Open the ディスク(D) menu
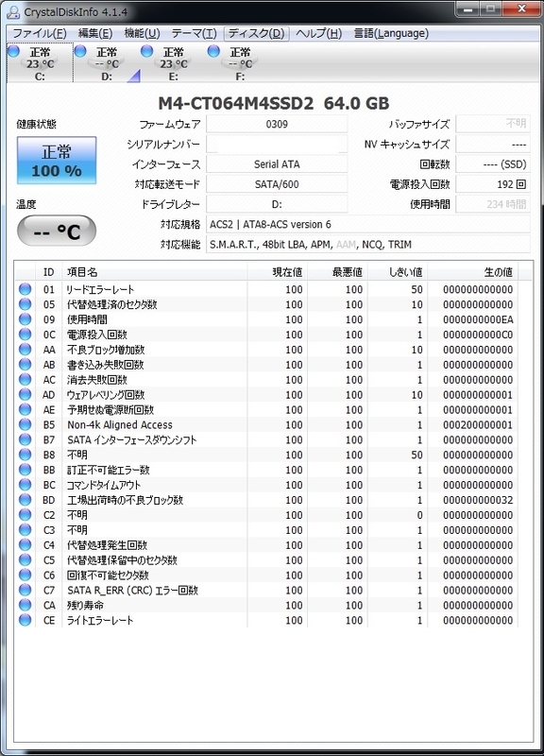Viewport: 544px width, 756px height. coord(256,33)
